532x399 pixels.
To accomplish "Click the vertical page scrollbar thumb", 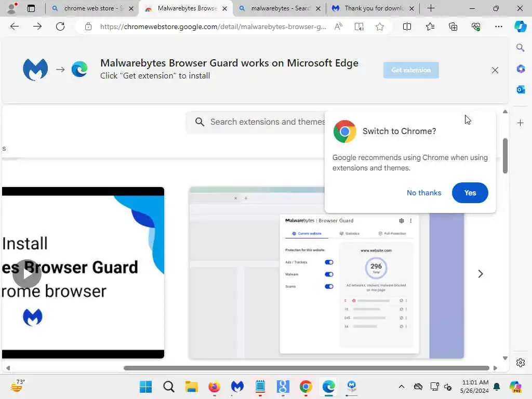I will (505, 156).
